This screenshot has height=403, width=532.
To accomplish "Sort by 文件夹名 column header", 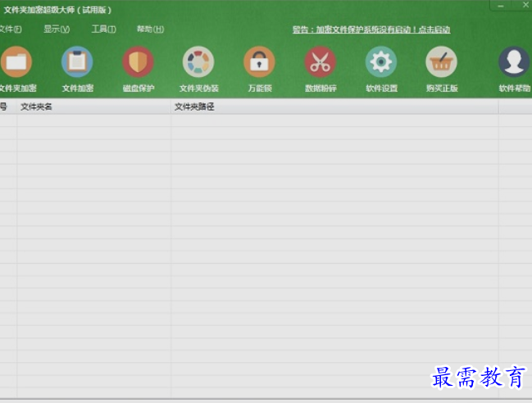I will click(x=94, y=106).
